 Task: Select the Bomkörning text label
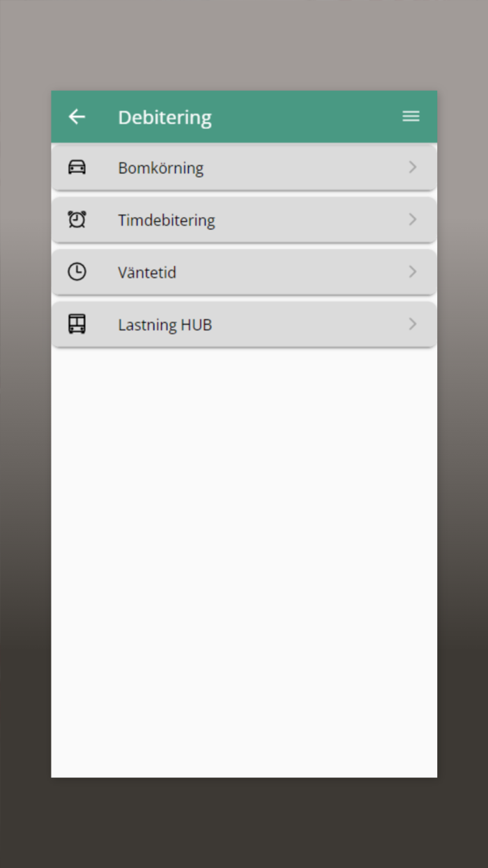pos(161,168)
